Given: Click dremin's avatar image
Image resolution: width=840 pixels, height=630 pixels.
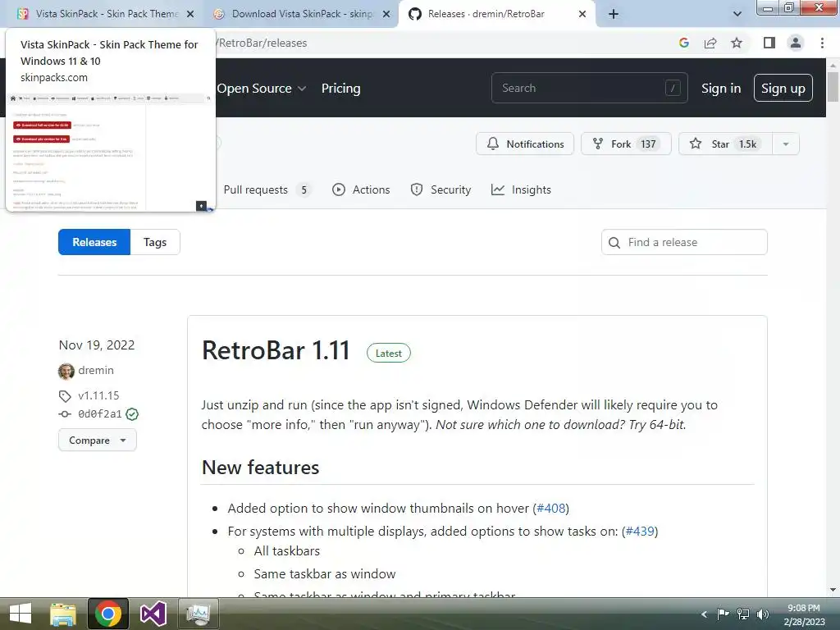Looking at the screenshot, I should 66,371.
